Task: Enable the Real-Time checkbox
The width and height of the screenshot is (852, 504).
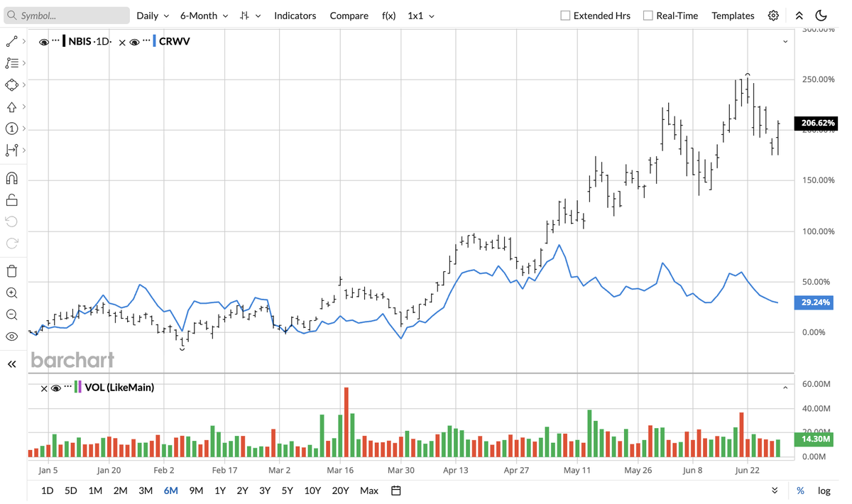Action: (648, 15)
